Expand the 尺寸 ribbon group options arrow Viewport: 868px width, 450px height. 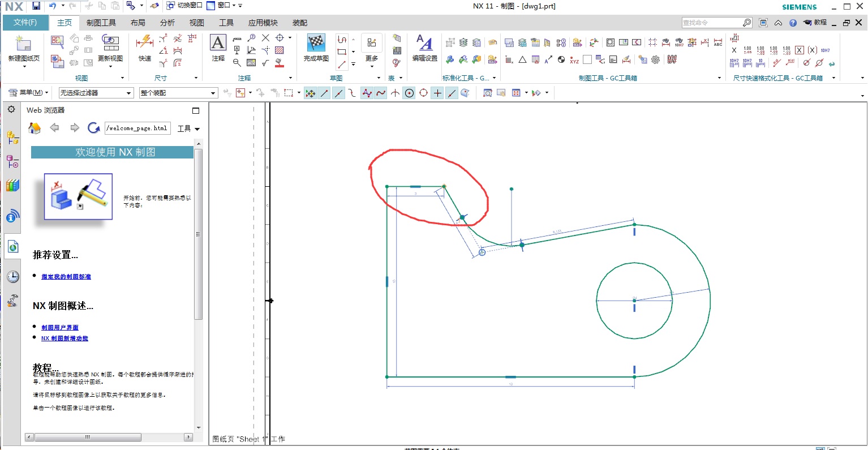point(196,78)
